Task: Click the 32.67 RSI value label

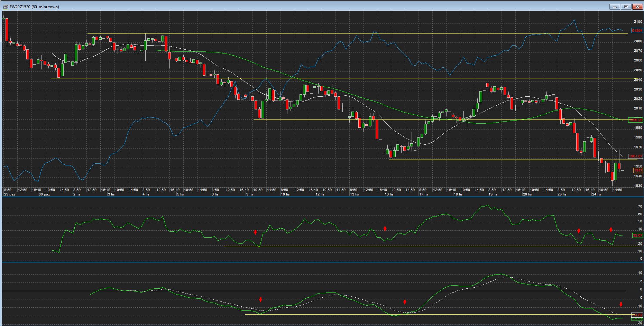Action: pyautogui.click(x=637, y=236)
